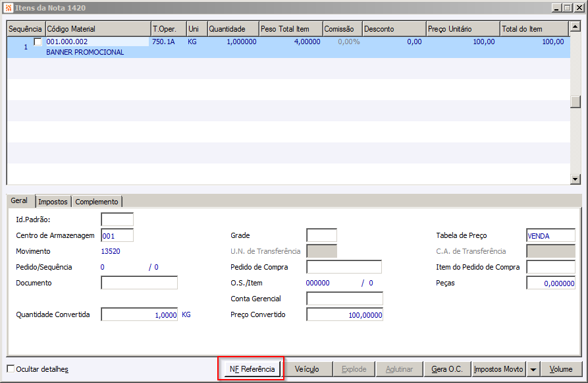Click the Gera O.C. button
Screen dimensions: 588x383
447,369
